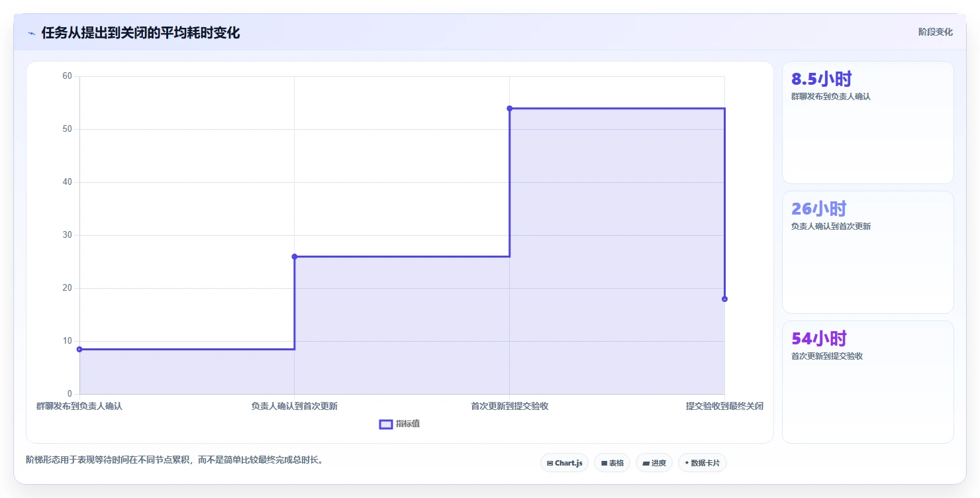Click the lightning icon beside the chart title

[x=31, y=33]
